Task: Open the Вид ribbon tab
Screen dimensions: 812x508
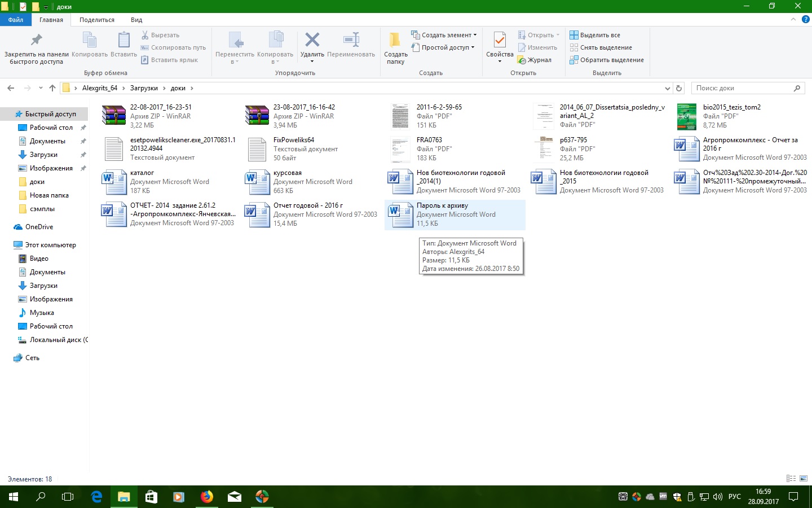Action: pos(136,20)
